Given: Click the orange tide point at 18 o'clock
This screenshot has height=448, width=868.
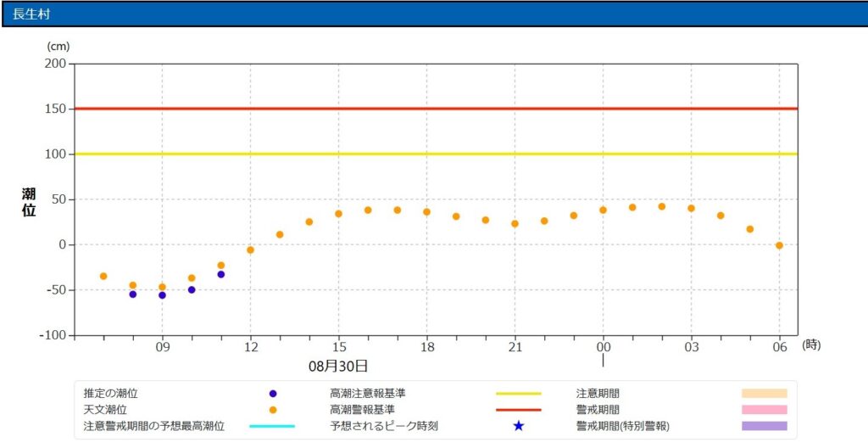Looking at the screenshot, I should pyautogui.click(x=427, y=212).
